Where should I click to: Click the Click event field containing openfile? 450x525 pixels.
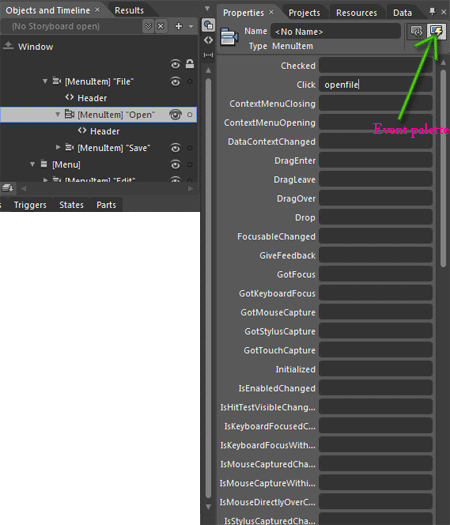(x=375, y=84)
